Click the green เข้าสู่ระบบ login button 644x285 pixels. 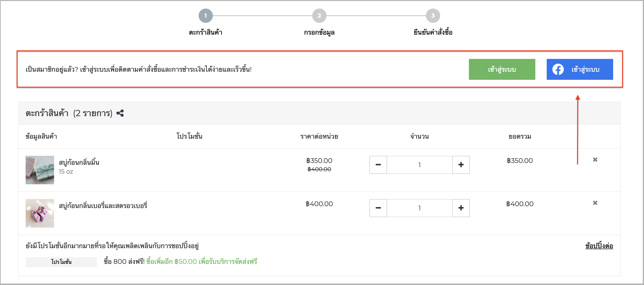point(502,69)
